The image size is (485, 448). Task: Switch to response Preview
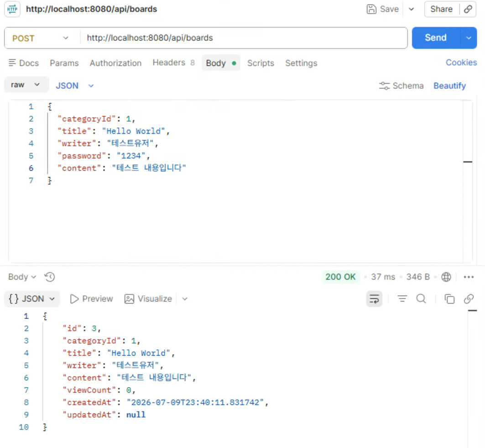[92, 299]
